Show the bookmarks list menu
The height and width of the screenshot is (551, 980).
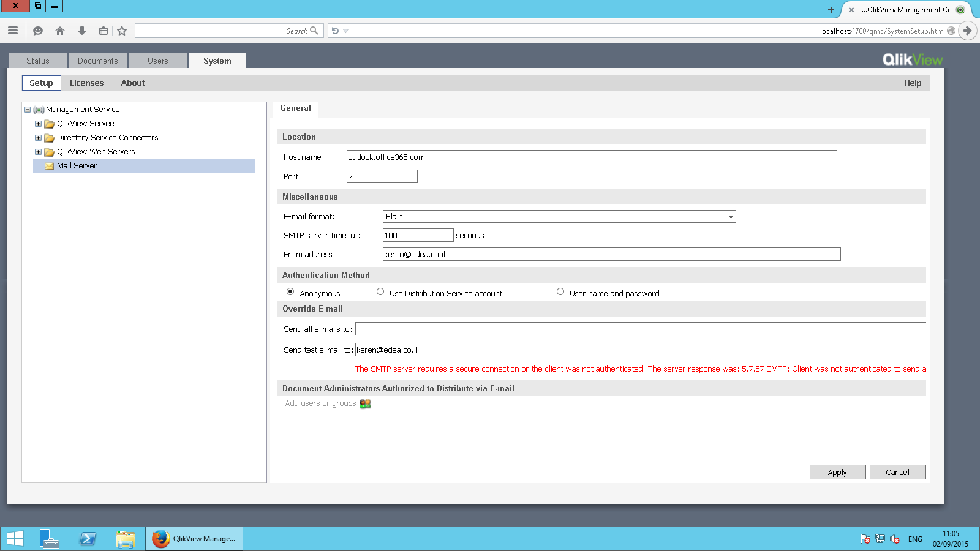pos(104,31)
